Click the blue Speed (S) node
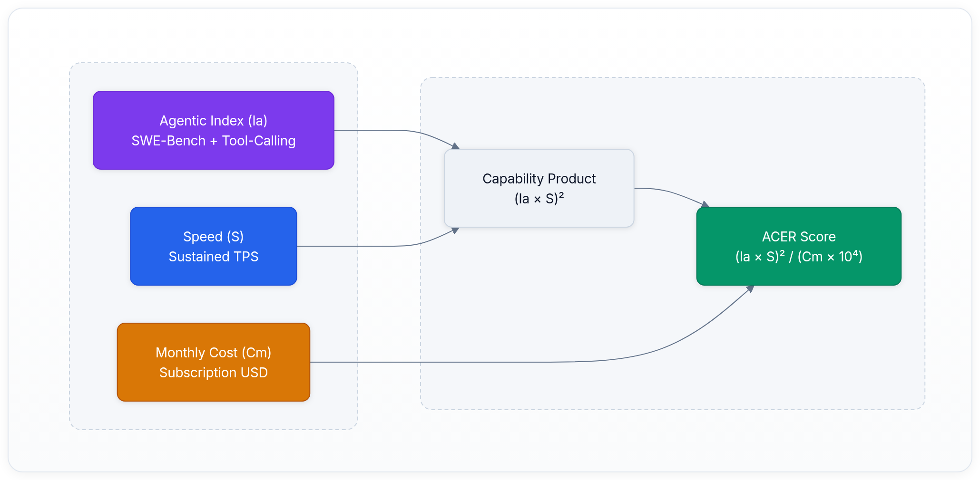 [x=213, y=221]
